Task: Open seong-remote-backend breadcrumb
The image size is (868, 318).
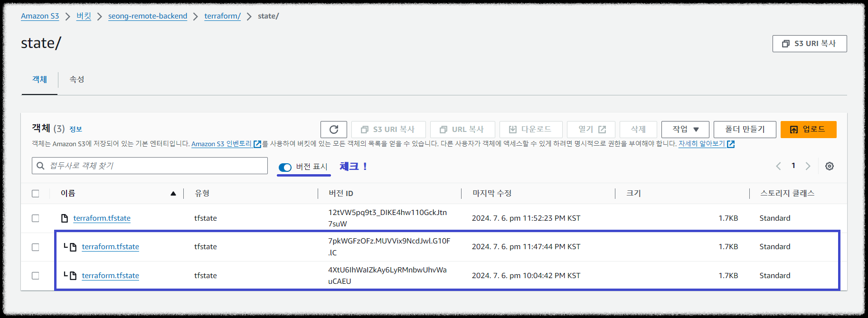Action: tap(148, 16)
